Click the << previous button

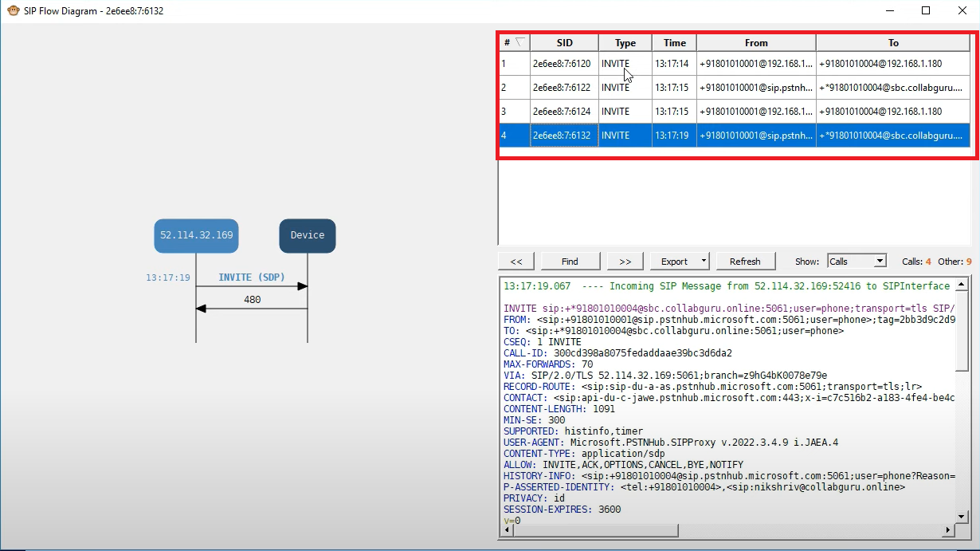(x=516, y=261)
